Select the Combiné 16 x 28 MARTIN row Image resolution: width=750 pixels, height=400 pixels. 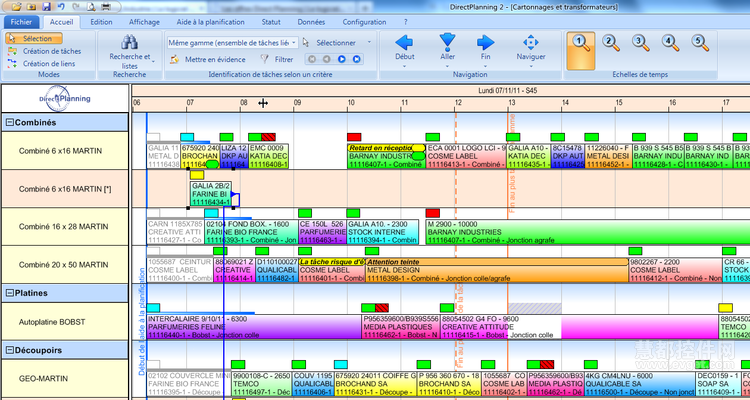(65, 227)
